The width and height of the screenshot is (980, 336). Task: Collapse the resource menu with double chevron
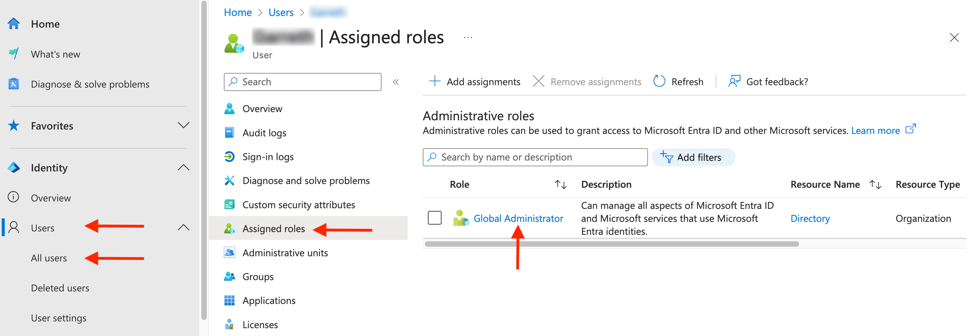(396, 82)
